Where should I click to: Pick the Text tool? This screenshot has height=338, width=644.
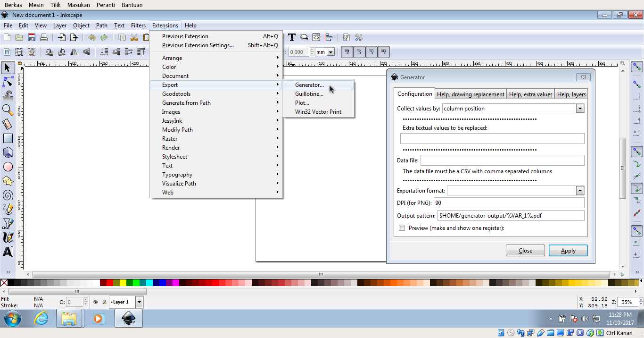(8, 252)
